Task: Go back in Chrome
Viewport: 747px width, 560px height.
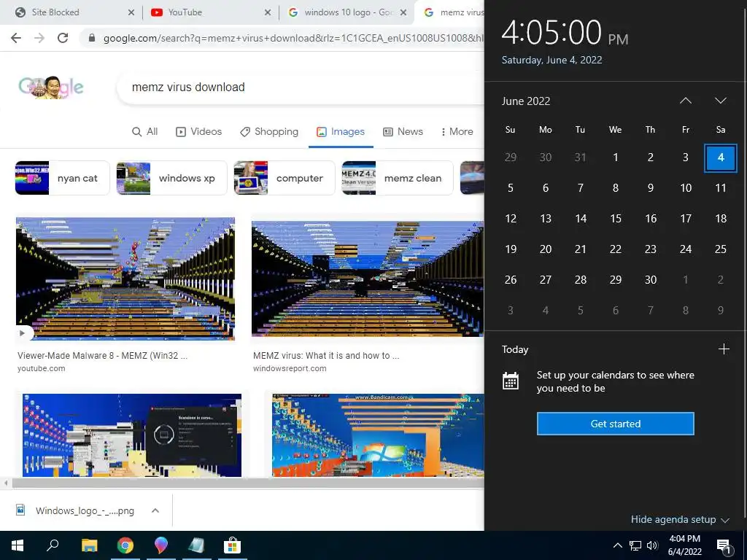Action: 16,38
